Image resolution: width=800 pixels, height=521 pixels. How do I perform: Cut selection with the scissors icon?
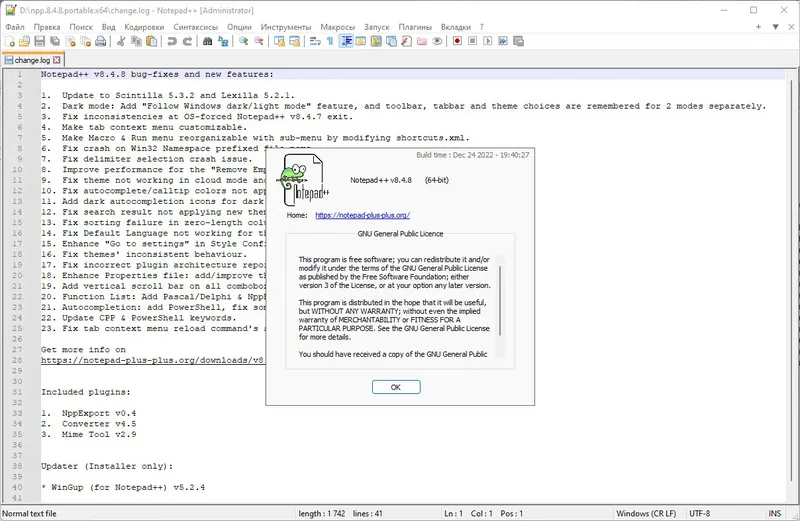coord(121,41)
